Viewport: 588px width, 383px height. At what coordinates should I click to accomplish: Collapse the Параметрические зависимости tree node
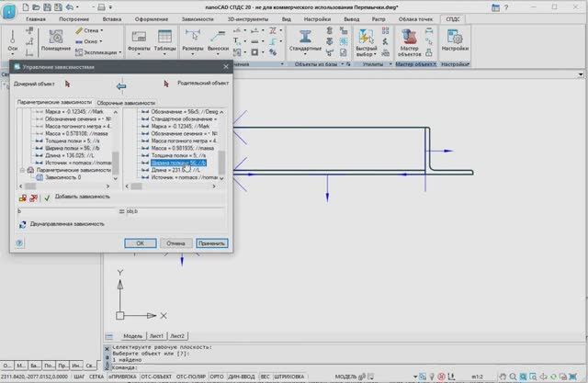[x=22, y=170]
